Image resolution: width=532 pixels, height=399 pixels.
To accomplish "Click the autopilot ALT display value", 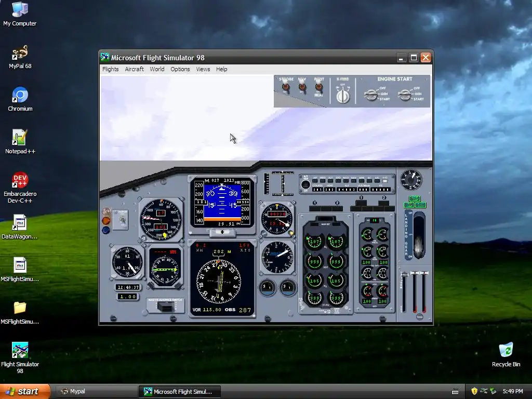I will tap(347, 189).
